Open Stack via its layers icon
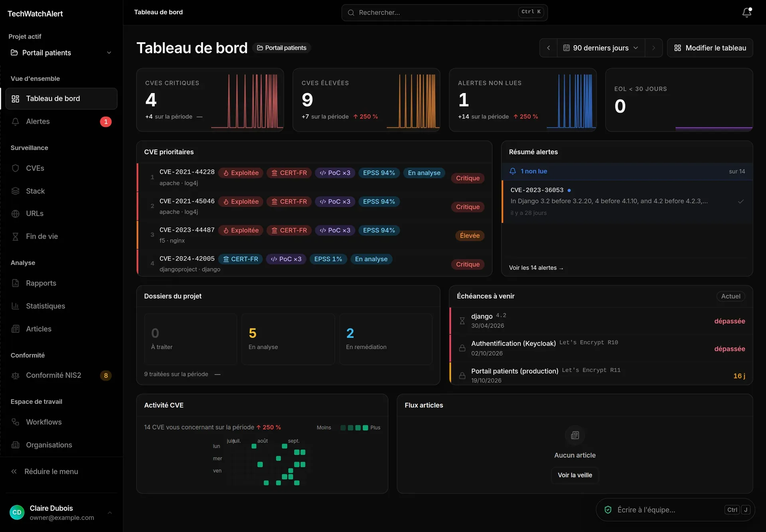 coord(15,191)
